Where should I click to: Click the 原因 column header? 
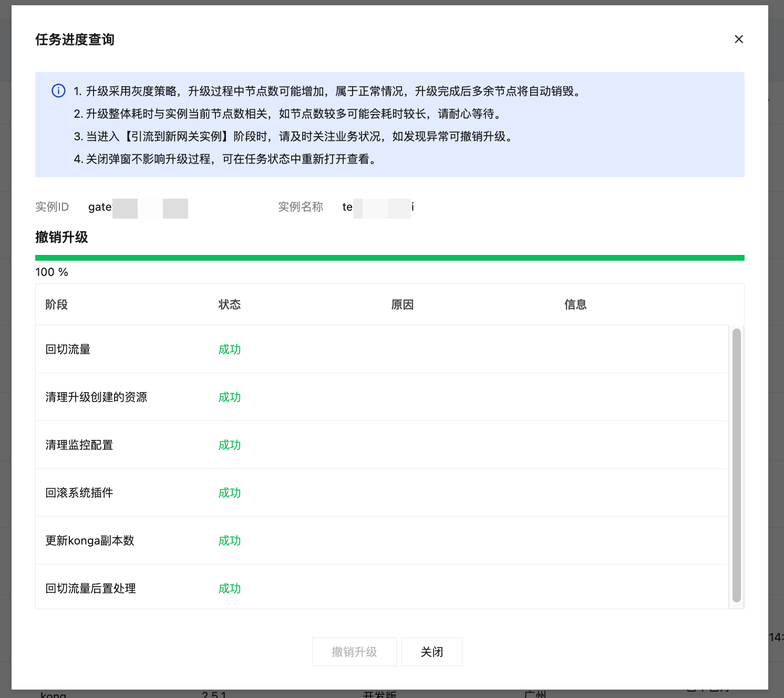[x=403, y=305]
